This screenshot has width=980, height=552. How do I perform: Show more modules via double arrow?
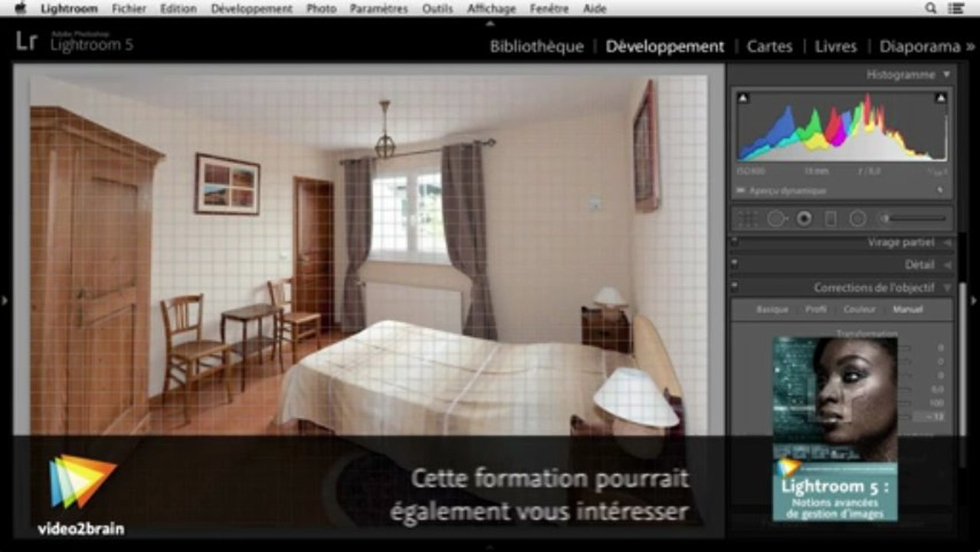point(971,46)
